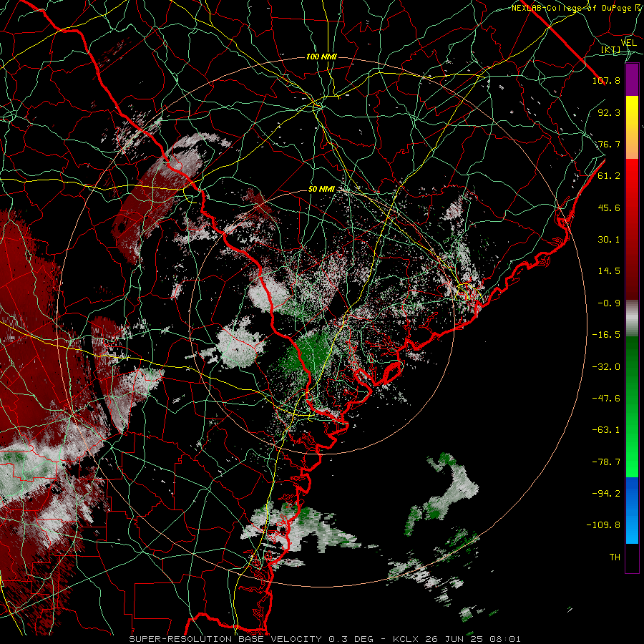Viewport: 644px width, 644px height.
Task: Click the 76.7 value on the velocity scale
Action: pos(609,144)
